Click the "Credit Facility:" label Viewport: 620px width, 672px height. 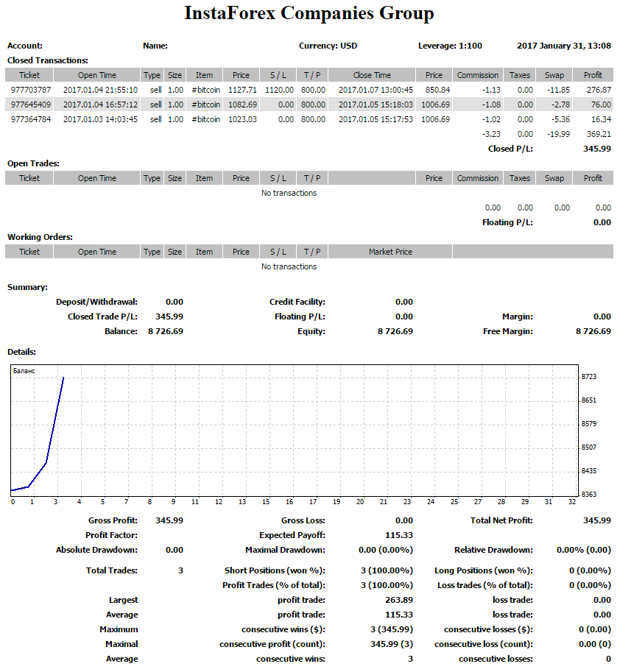tap(297, 302)
